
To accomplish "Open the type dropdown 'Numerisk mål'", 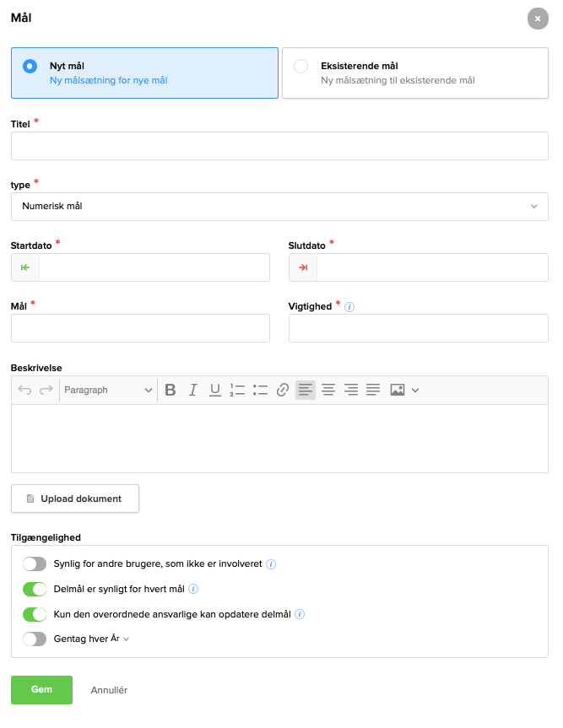I will 279,206.
